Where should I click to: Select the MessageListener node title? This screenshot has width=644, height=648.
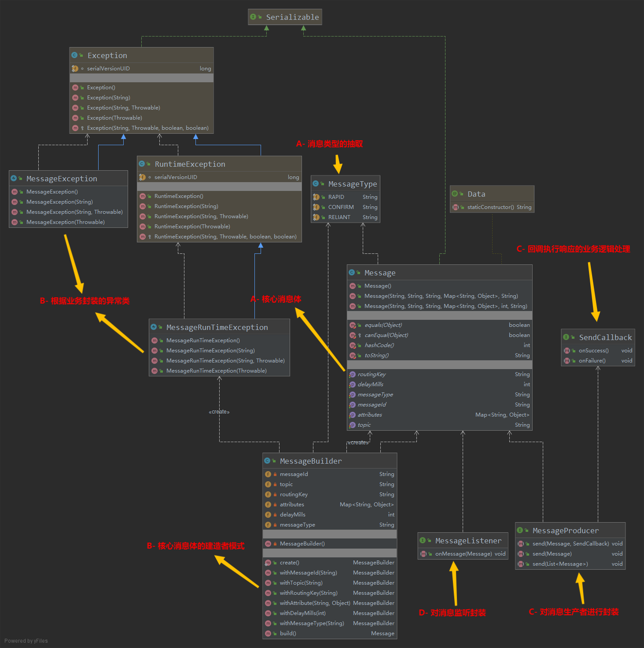coord(468,540)
